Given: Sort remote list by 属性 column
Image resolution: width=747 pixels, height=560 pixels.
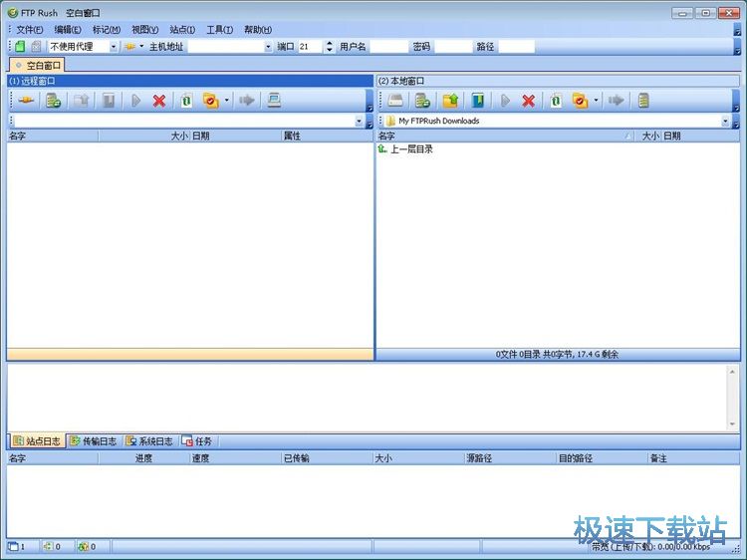Looking at the screenshot, I should pos(327,137).
